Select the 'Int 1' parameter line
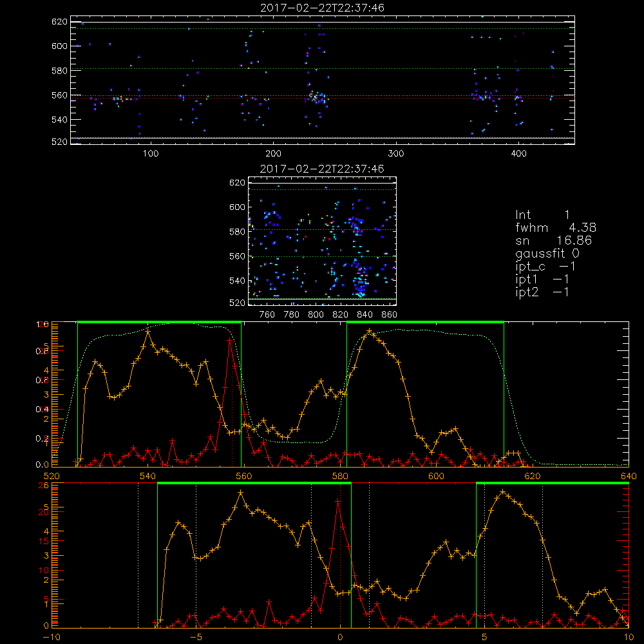This screenshot has height=644, width=644. [542, 215]
